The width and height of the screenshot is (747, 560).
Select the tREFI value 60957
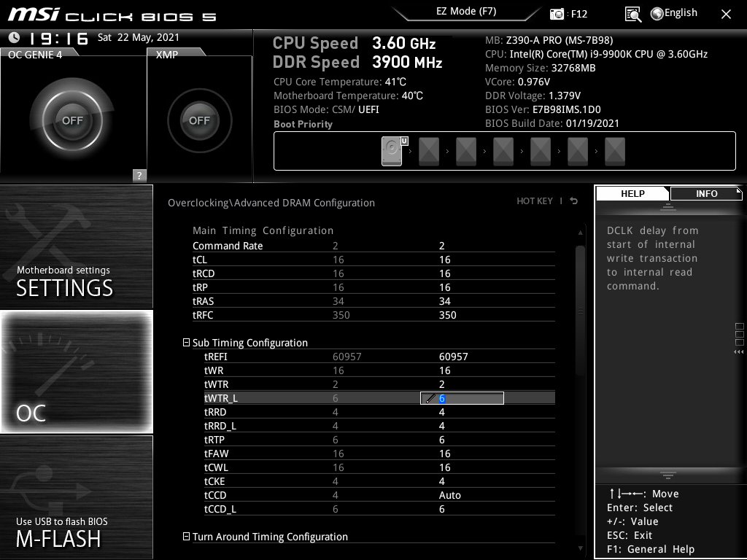point(453,356)
